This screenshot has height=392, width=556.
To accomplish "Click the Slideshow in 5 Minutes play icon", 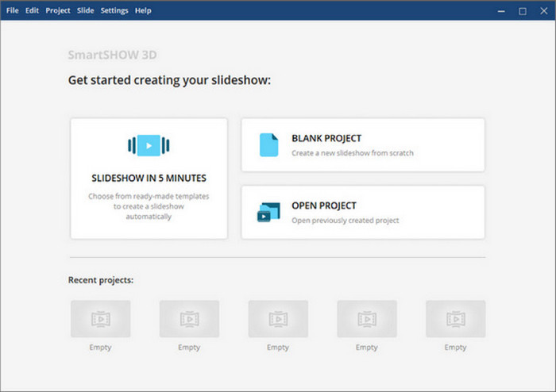I will [149, 145].
